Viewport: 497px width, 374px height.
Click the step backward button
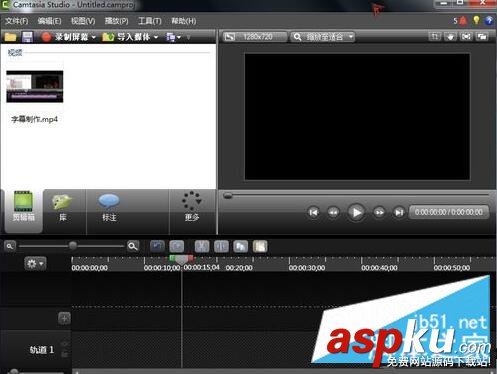coord(333,212)
